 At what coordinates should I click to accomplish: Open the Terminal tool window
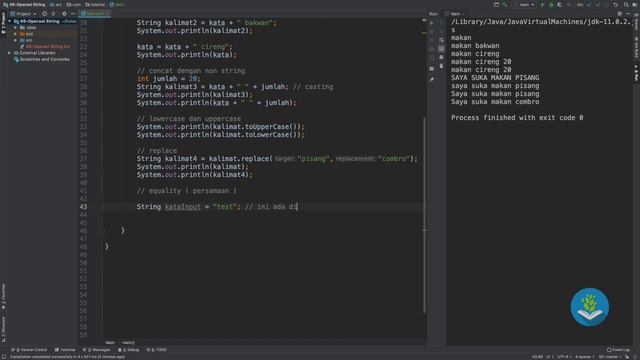click(65, 350)
